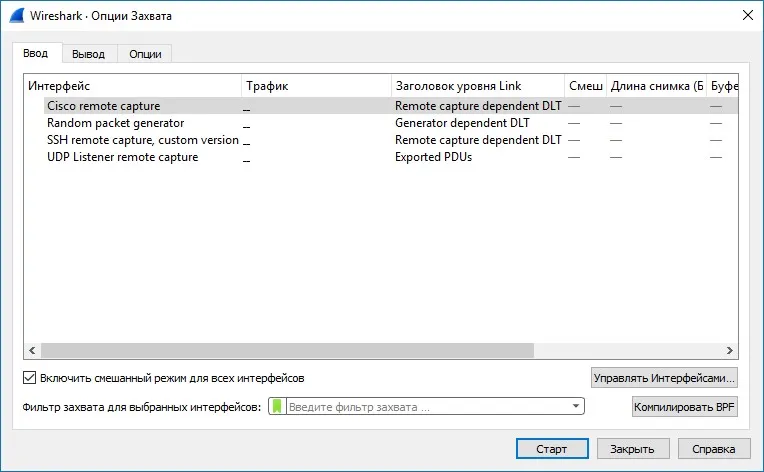
Task: Toggle promiscuous mode checkbox for all interfaces
Action: [30, 378]
